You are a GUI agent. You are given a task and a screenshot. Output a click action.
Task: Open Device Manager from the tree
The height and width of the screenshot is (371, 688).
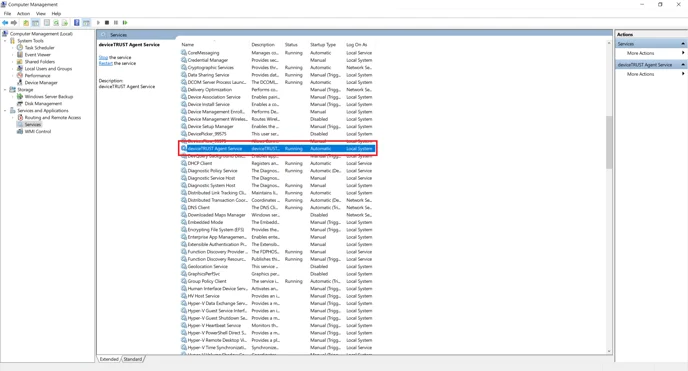[41, 82]
